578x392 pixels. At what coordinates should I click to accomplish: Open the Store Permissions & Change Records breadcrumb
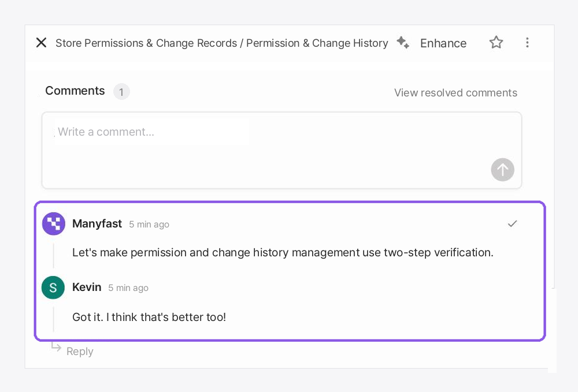coord(146,43)
